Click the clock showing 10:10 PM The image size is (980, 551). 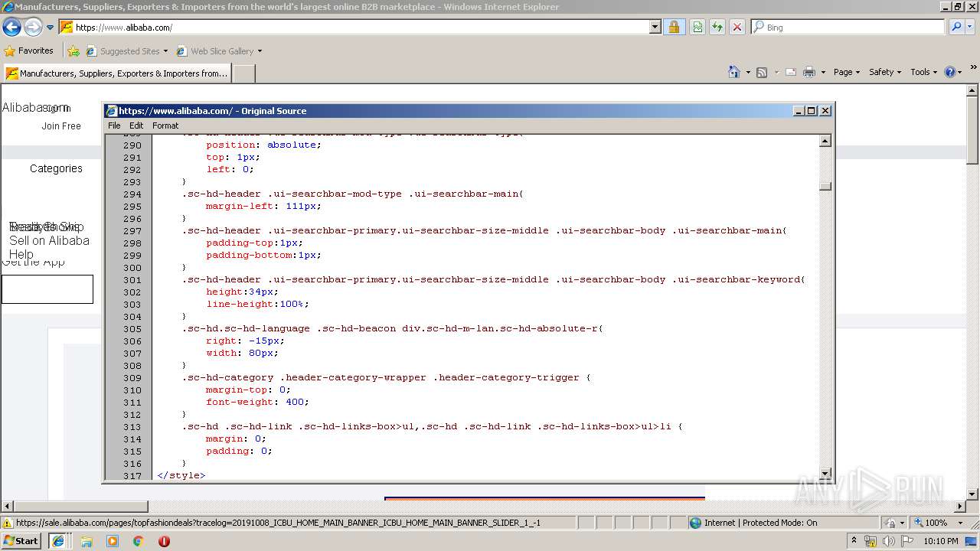(x=941, y=541)
